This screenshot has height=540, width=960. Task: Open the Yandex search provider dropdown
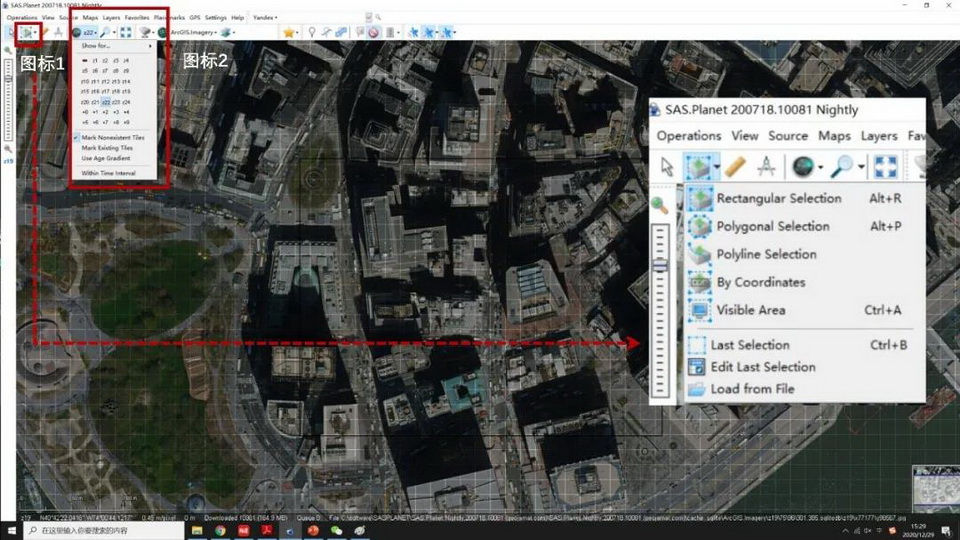click(x=263, y=18)
